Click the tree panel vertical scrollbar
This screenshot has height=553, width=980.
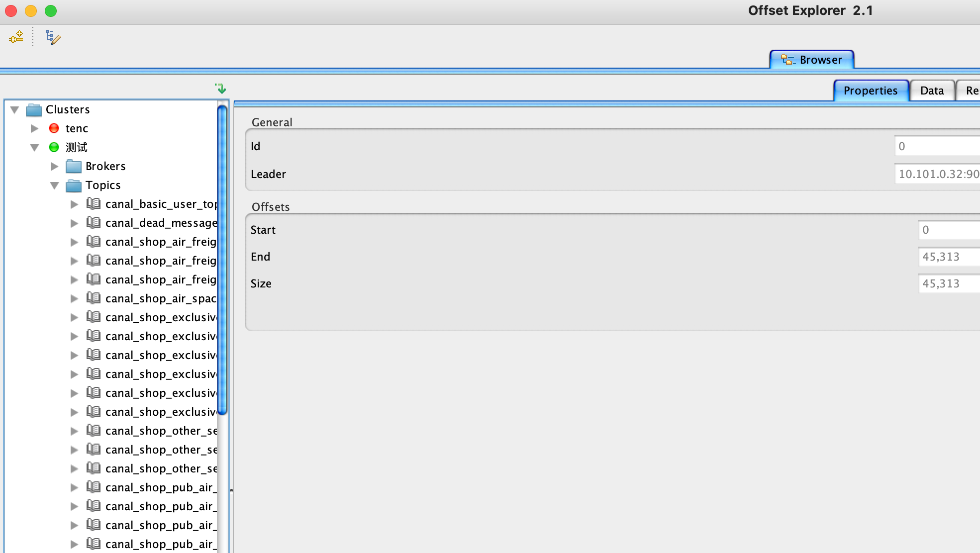pyautogui.click(x=222, y=259)
